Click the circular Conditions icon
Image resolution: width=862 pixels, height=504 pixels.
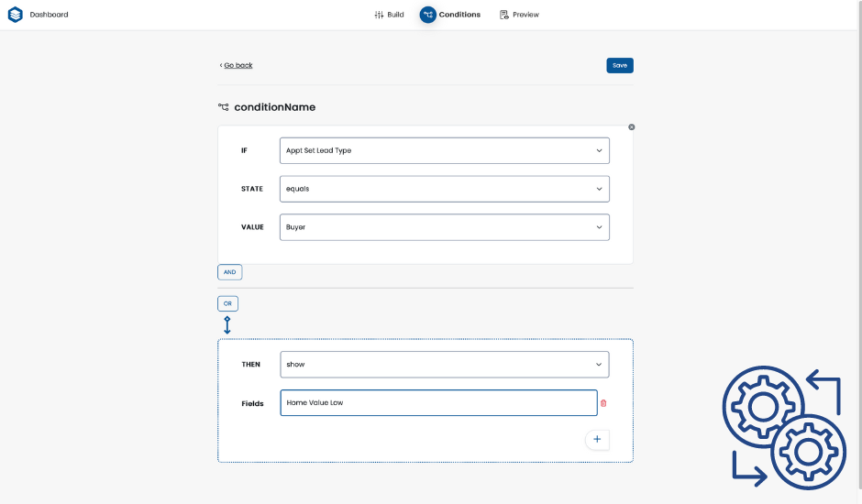[428, 15]
